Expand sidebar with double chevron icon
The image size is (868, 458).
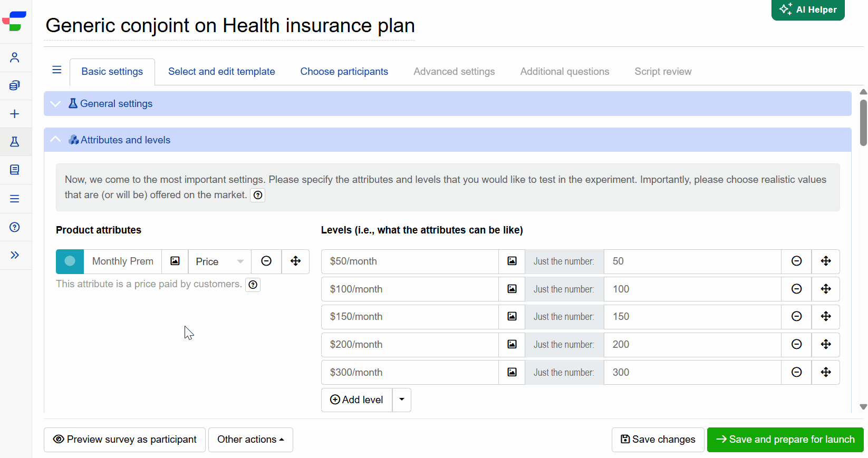pyautogui.click(x=15, y=255)
